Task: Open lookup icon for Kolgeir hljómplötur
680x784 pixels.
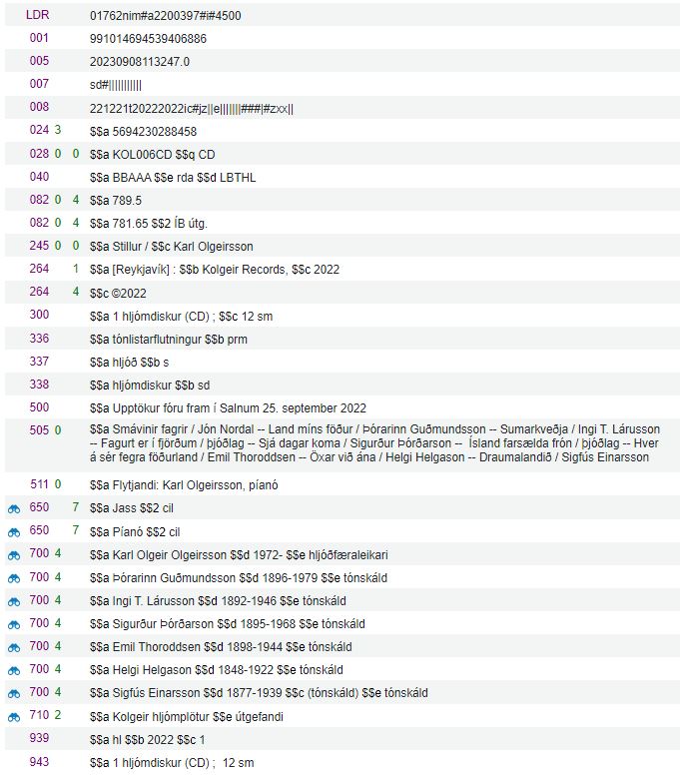Action: coord(14,717)
